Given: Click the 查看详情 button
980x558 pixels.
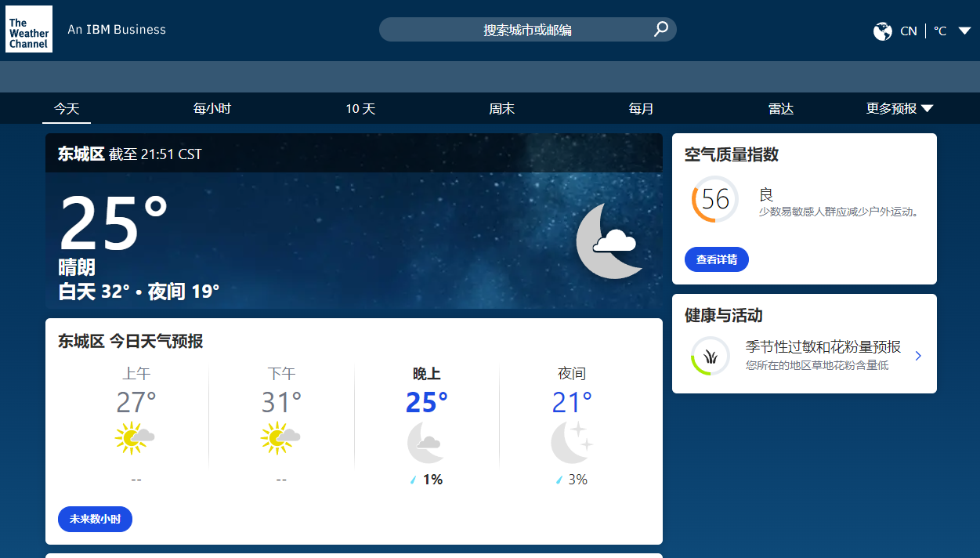Looking at the screenshot, I should (716, 259).
